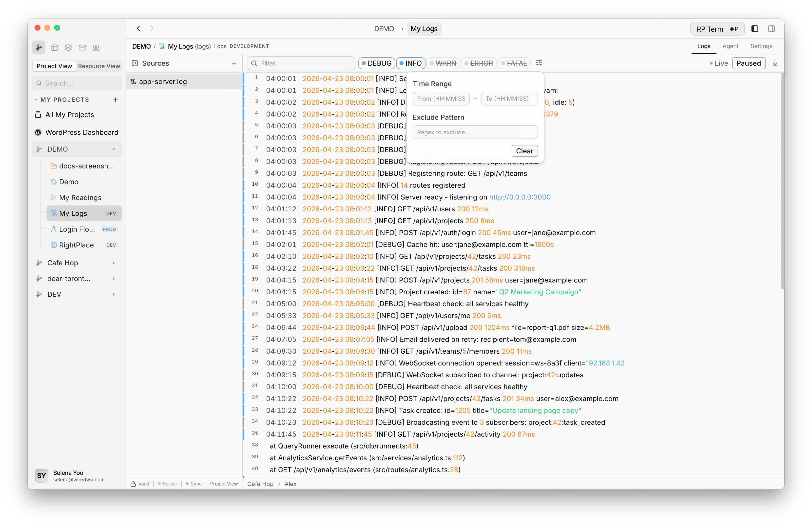Click the Regex to exclude field

coord(475,132)
